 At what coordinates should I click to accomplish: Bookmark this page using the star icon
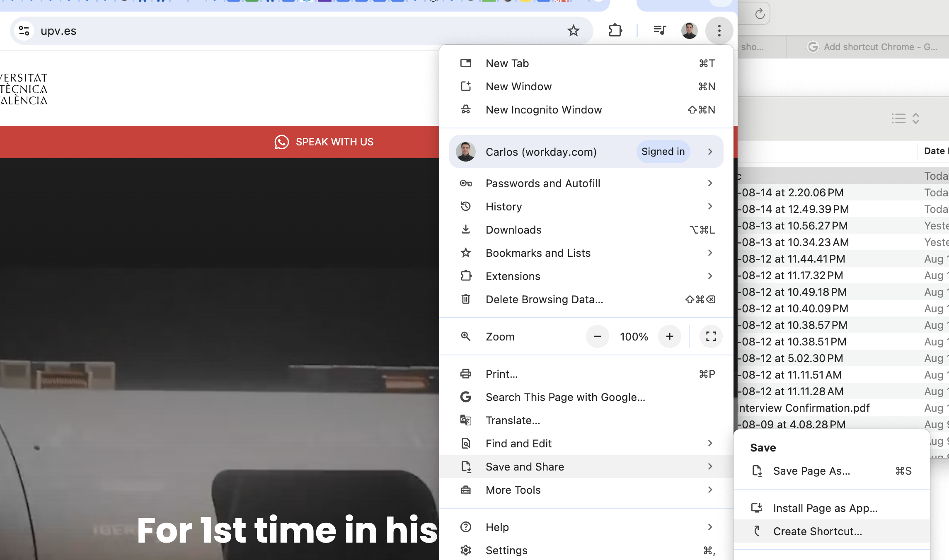[x=574, y=30]
